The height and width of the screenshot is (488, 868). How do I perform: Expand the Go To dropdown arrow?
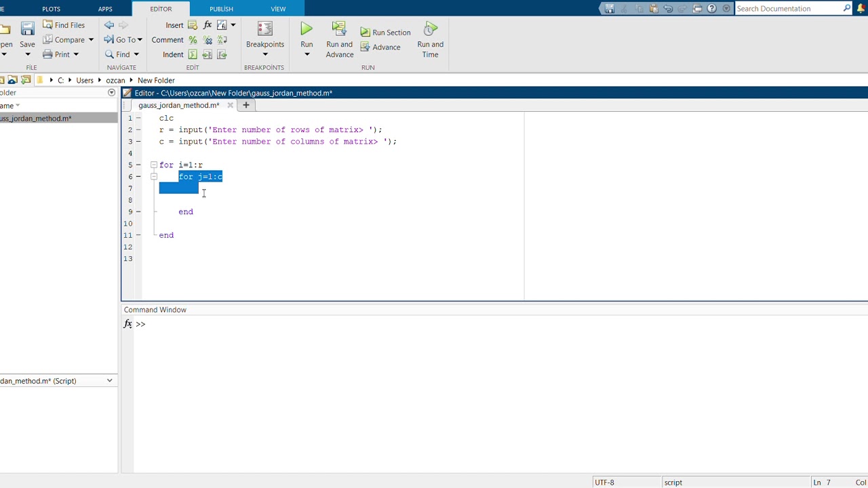pos(140,40)
